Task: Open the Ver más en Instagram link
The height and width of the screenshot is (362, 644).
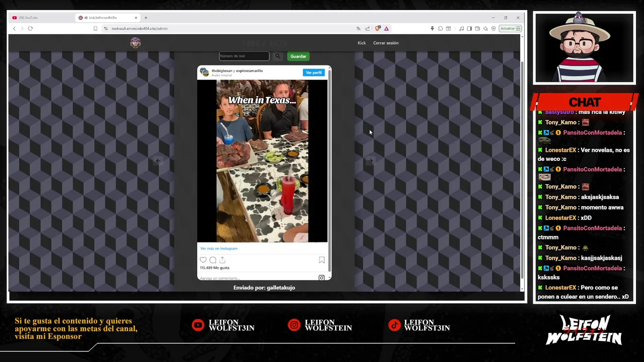Action: point(219,248)
